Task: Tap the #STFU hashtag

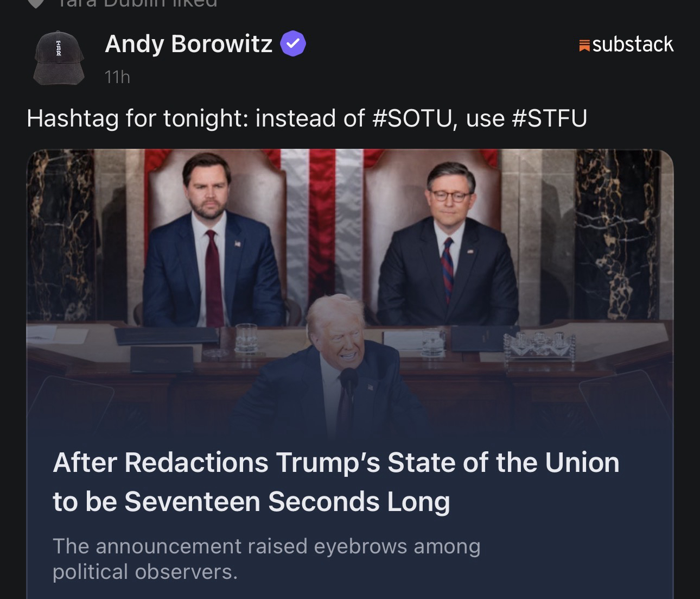Action: coord(549,118)
